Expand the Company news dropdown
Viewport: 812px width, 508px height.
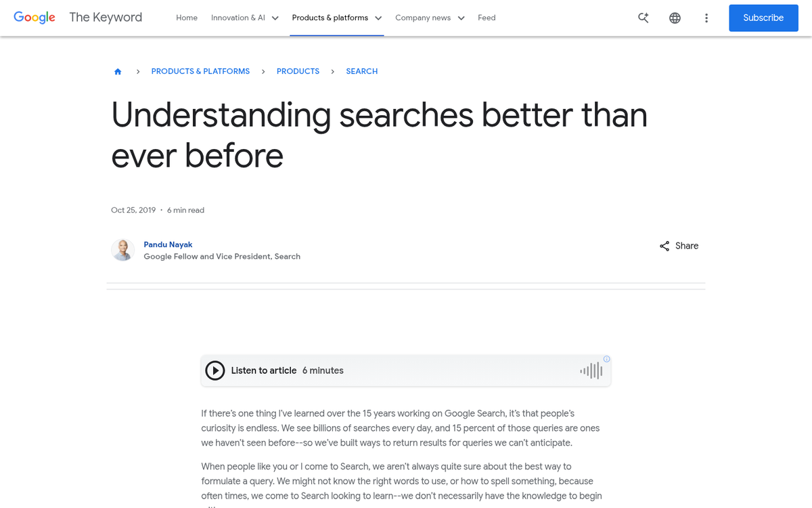[x=430, y=18]
